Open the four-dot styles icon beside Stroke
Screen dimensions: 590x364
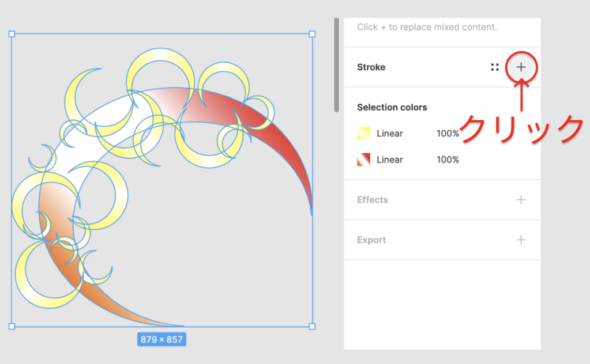495,67
